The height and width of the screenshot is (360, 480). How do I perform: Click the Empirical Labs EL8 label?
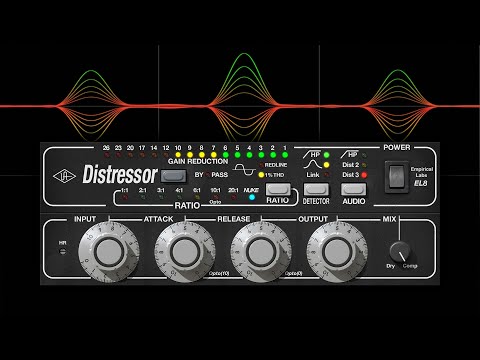(x=421, y=177)
